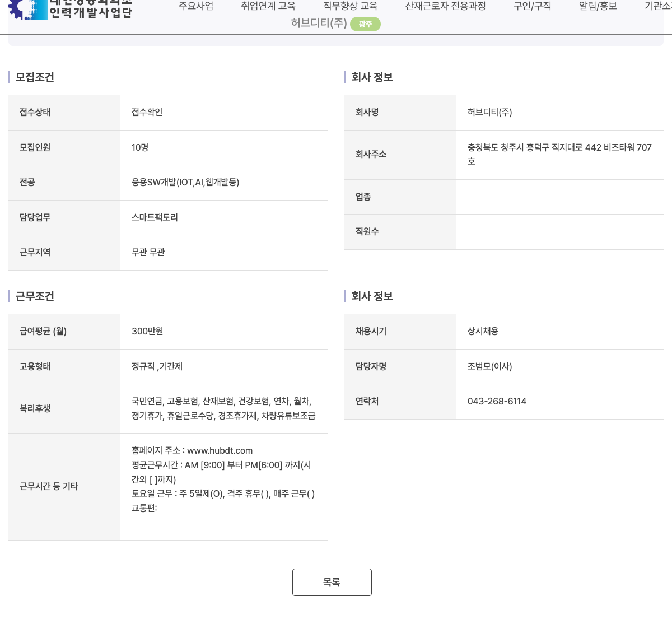This screenshot has width=672, height=624.
Task: Click the 연락처 label cell
Action: (400, 402)
